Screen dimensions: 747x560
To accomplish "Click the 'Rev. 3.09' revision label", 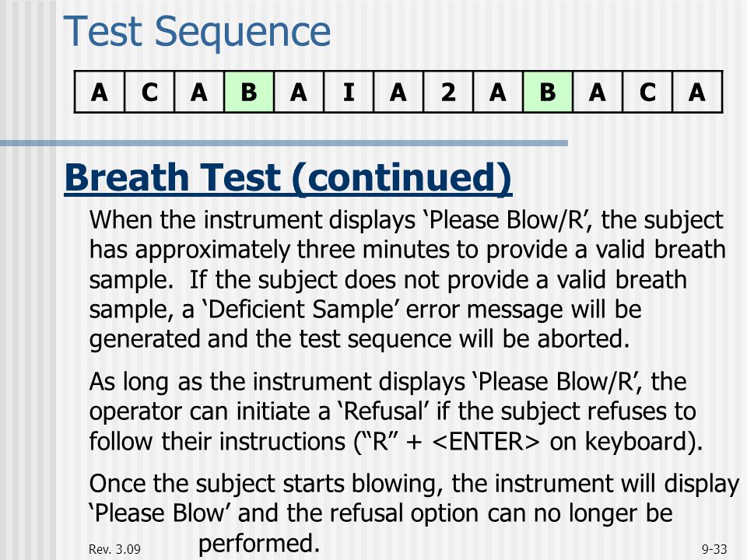I will (115, 549).
